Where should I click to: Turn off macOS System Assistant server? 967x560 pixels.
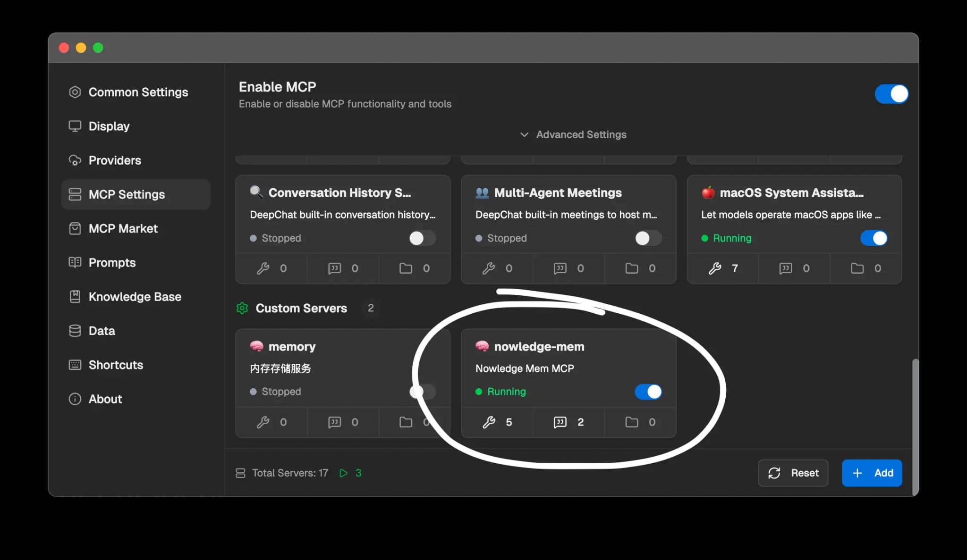coord(874,238)
